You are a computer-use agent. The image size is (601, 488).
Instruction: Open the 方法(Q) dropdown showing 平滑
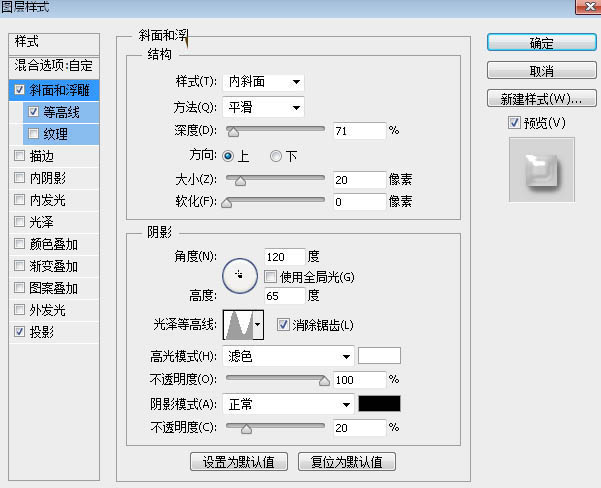[x=263, y=107]
